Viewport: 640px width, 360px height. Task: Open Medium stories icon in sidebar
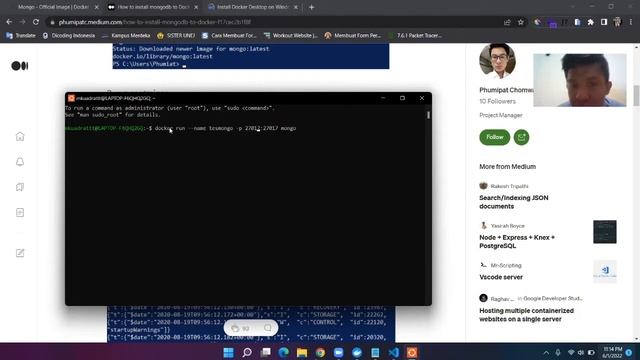tap(20, 212)
